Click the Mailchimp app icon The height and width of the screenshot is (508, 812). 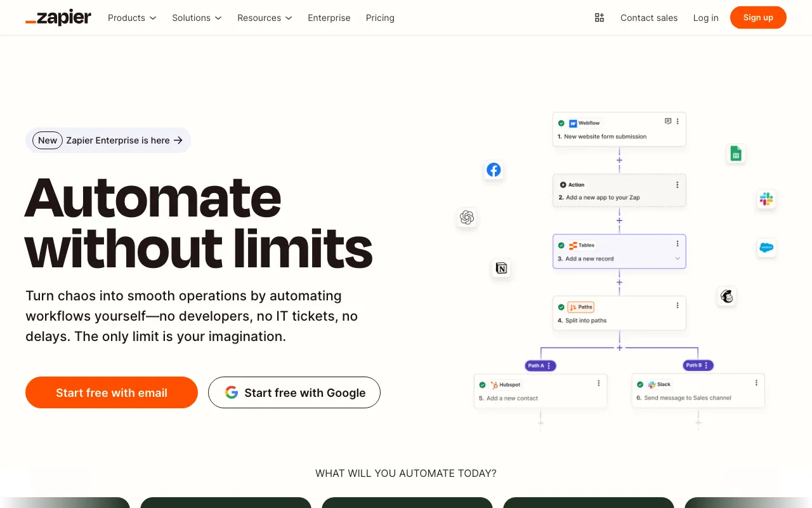coord(726,296)
